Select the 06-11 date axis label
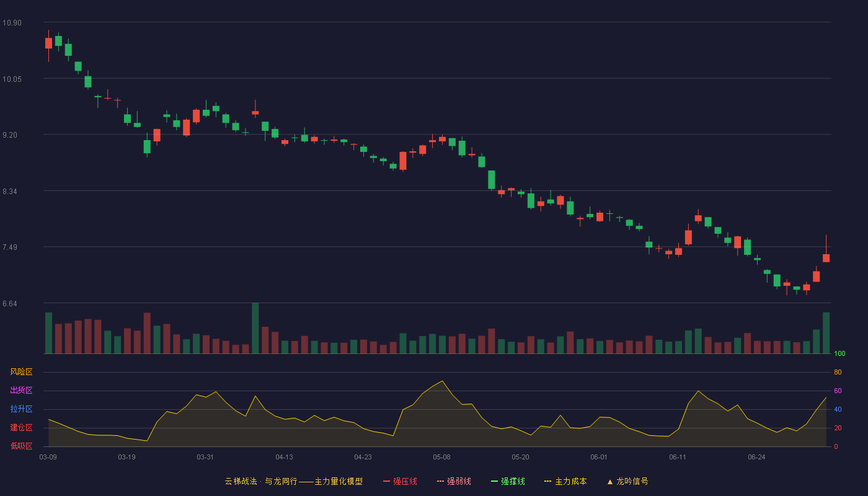Image resolution: width=868 pixels, height=496 pixels. [678, 457]
